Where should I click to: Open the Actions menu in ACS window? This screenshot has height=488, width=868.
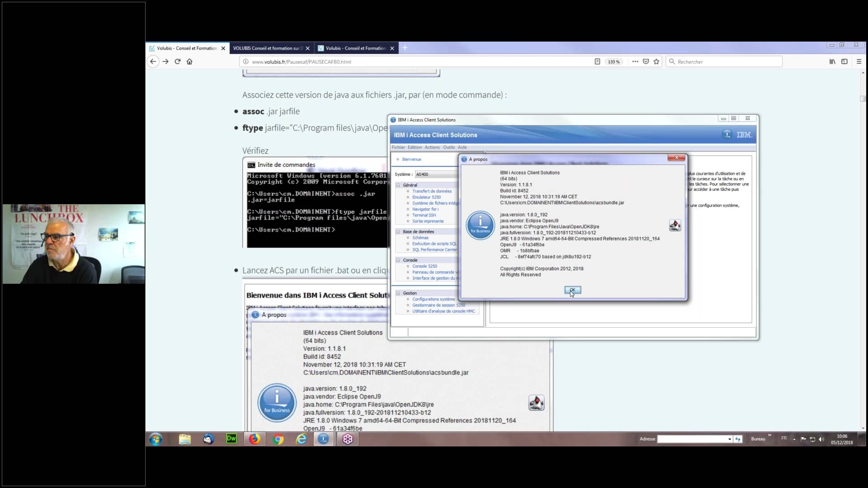pos(432,147)
